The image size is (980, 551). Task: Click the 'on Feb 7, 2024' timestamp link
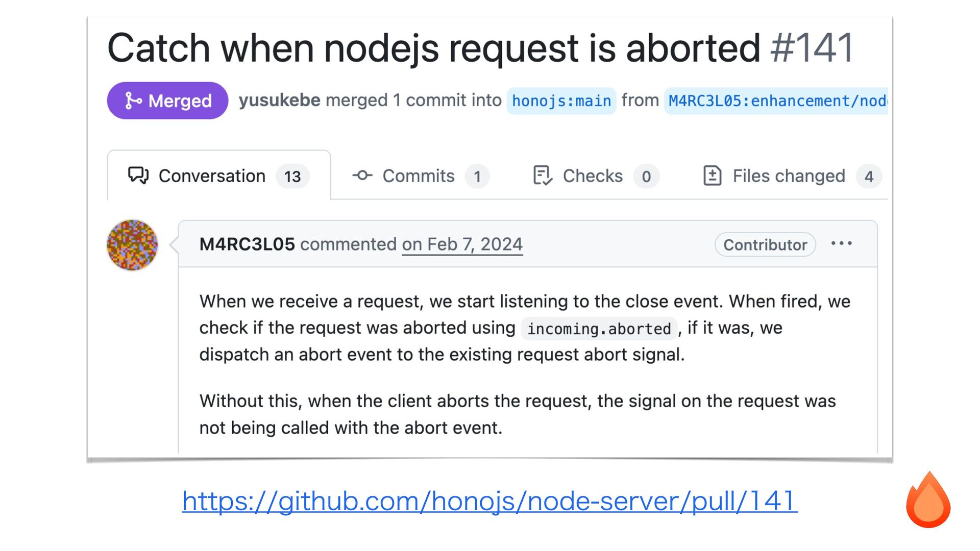click(x=462, y=244)
